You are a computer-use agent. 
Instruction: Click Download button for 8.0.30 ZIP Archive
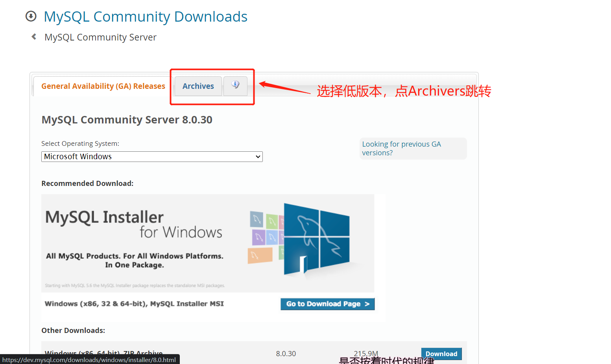tap(441, 354)
